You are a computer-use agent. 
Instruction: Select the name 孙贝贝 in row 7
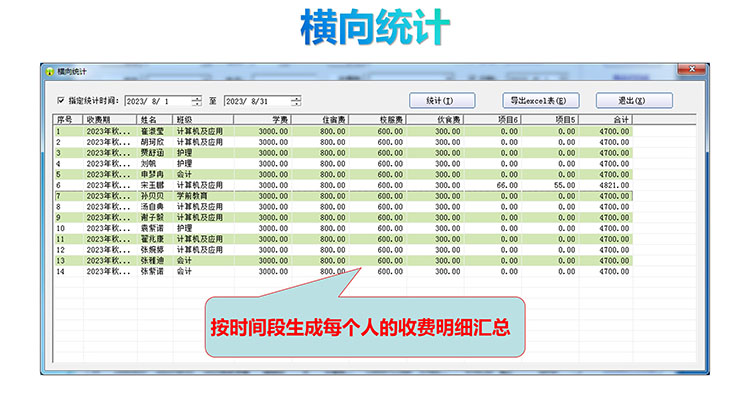(x=152, y=196)
